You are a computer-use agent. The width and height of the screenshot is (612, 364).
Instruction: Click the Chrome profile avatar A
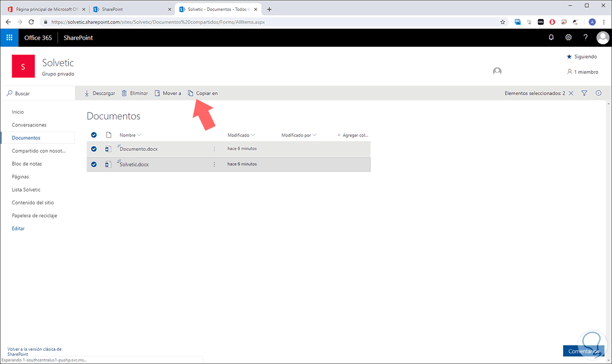[x=592, y=22]
